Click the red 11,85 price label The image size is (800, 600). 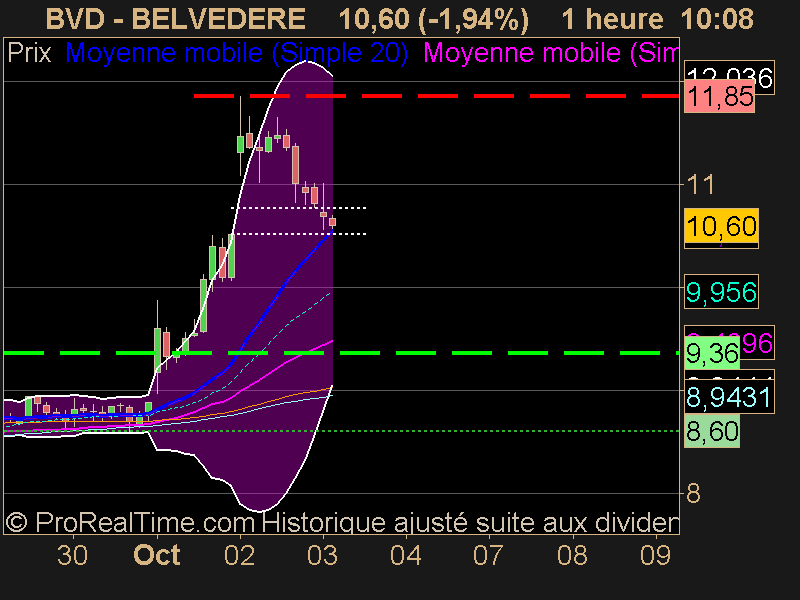coord(719,96)
